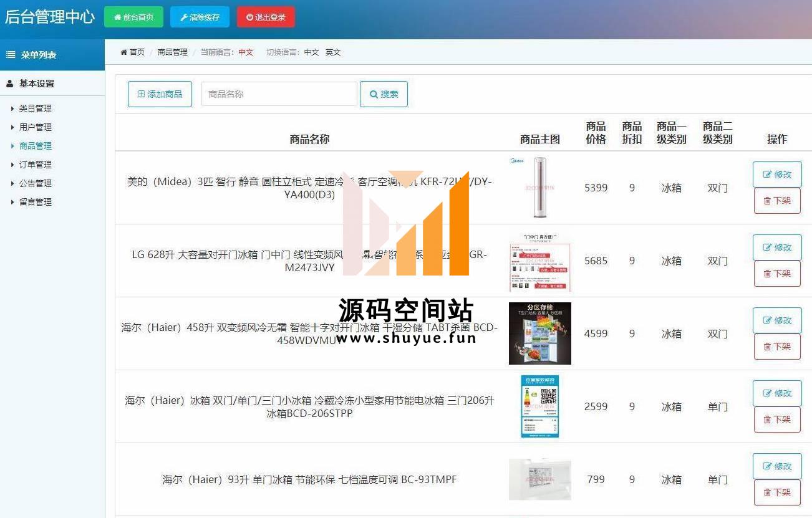Click the 后台管理中心 title
Image resolution: width=812 pixels, height=518 pixels.
[x=50, y=17]
